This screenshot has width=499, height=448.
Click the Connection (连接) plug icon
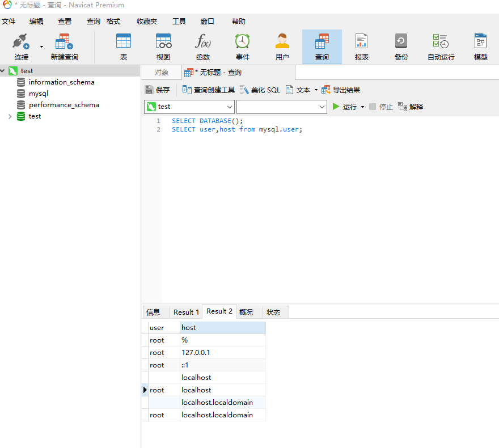(x=21, y=41)
